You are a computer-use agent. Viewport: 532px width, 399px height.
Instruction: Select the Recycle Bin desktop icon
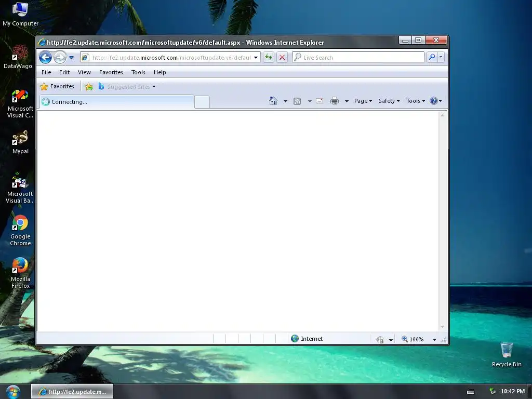coord(507,354)
